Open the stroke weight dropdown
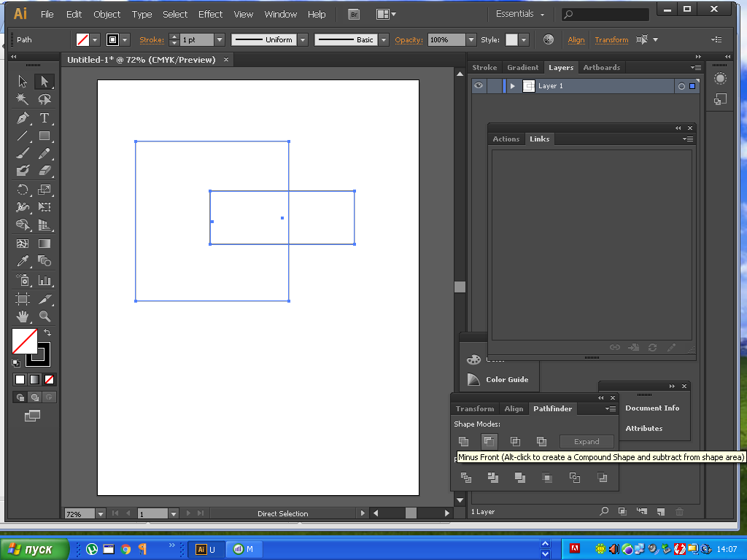Viewport: 747px width, 560px height. point(219,40)
